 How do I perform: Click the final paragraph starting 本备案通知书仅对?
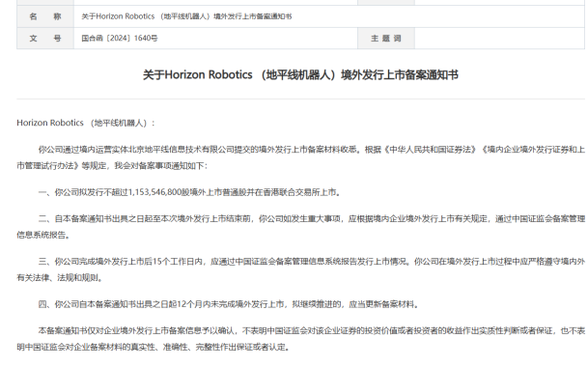[x=300, y=339]
